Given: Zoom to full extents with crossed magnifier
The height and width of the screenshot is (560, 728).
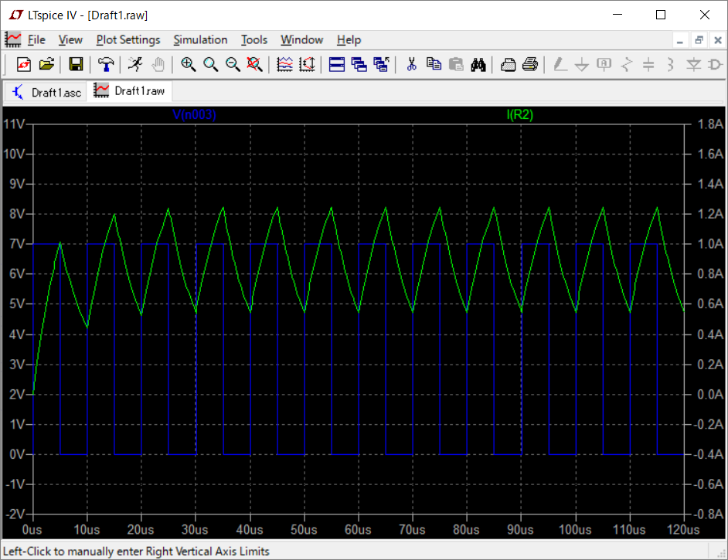Looking at the screenshot, I should [254, 64].
